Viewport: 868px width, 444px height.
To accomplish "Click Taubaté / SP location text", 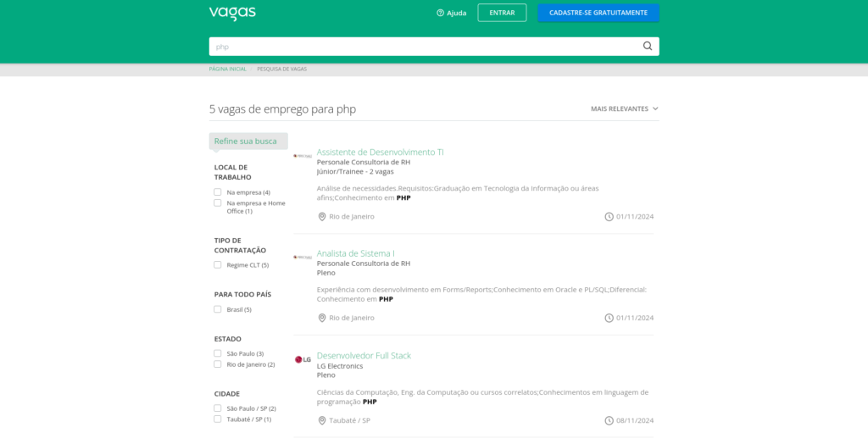I will pos(350,420).
